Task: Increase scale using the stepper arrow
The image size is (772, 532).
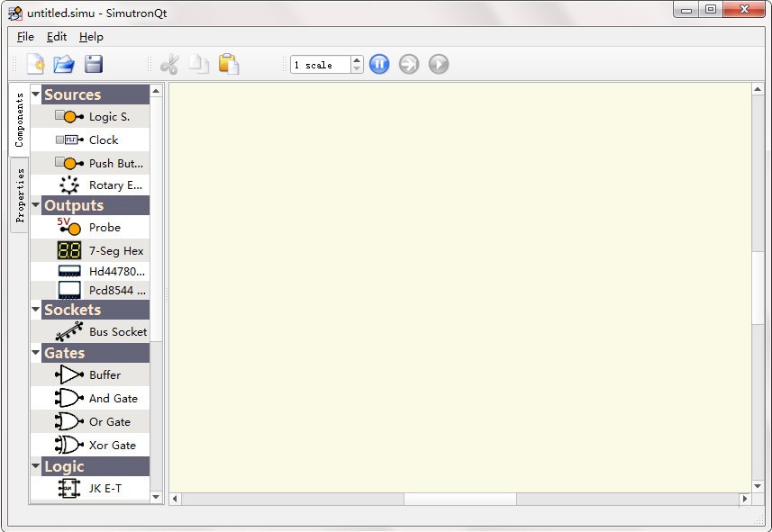Action: click(x=358, y=59)
